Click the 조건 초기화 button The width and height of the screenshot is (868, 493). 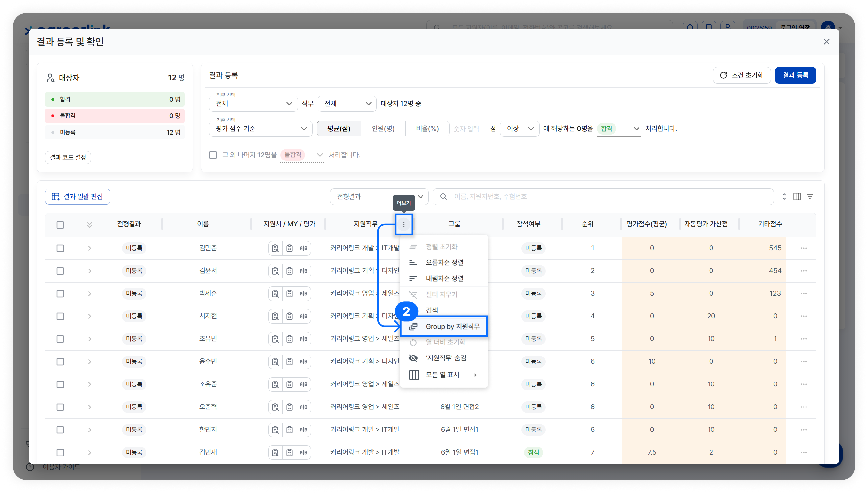741,75
